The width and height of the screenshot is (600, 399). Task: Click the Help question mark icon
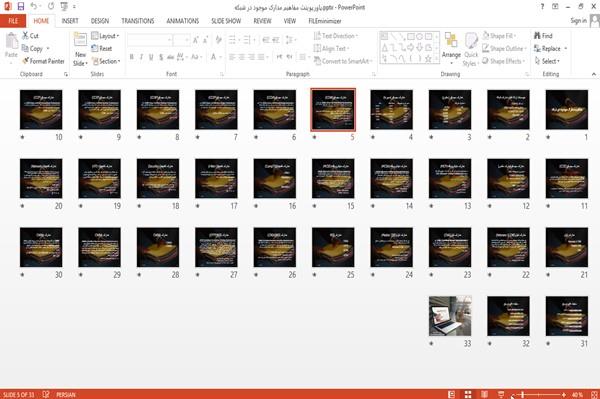click(542, 7)
